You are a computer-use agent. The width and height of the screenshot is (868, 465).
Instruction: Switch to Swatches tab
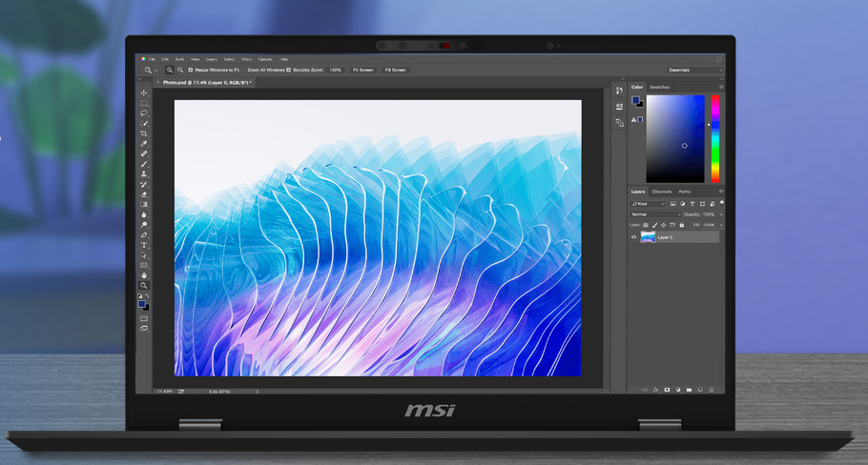pyautogui.click(x=659, y=87)
